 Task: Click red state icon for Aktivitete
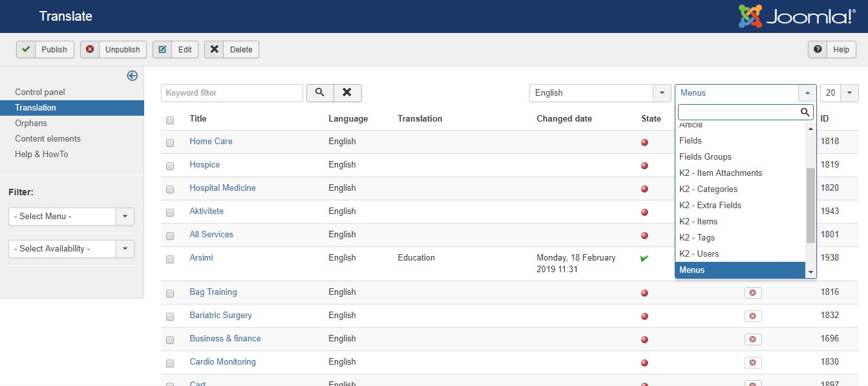click(x=644, y=212)
